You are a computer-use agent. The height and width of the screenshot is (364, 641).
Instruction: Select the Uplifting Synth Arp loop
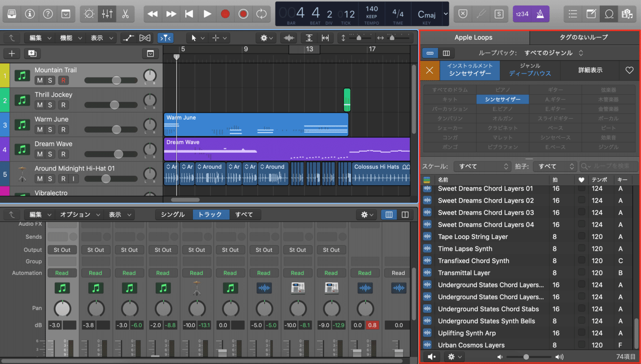[x=467, y=333]
